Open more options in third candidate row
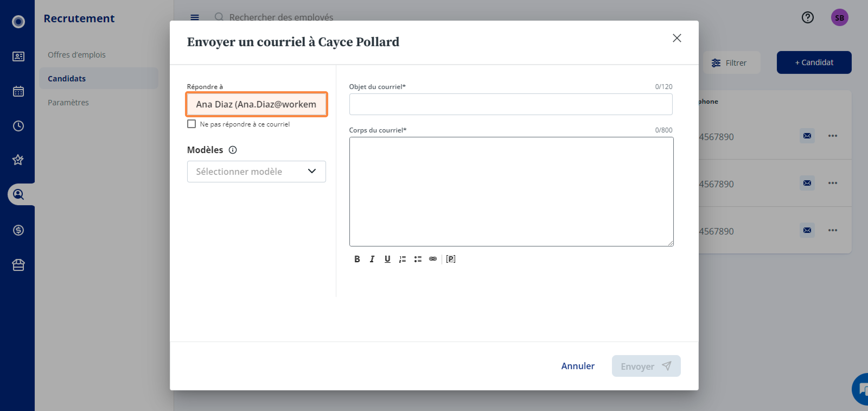Image resolution: width=868 pixels, height=411 pixels. (833, 230)
